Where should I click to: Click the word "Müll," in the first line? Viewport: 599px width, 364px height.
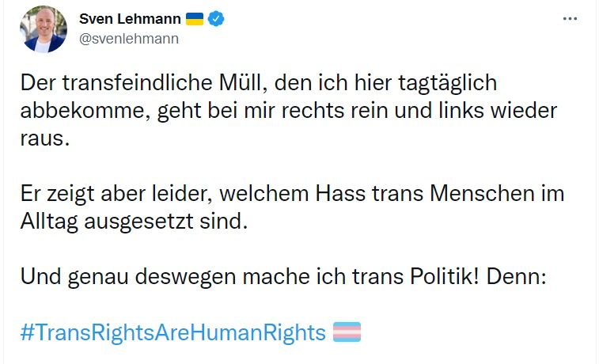click(243, 83)
